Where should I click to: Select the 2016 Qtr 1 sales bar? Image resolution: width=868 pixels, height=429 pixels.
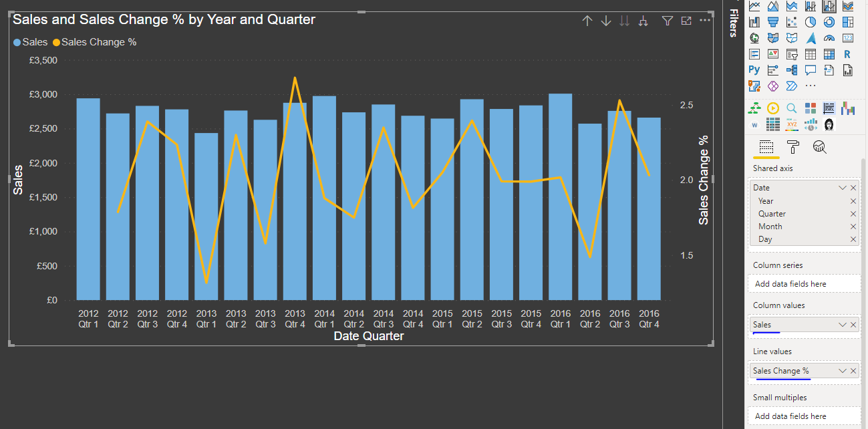point(560,197)
